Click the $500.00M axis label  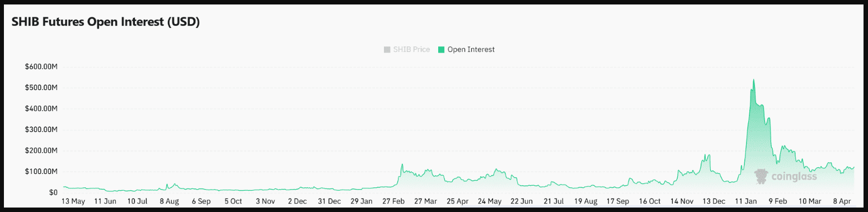tap(41, 88)
